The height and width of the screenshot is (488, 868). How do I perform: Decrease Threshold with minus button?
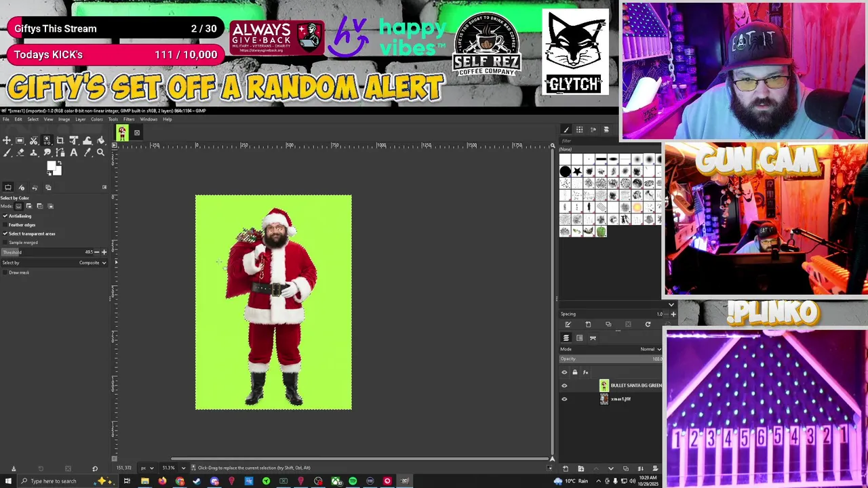(96, 252)
